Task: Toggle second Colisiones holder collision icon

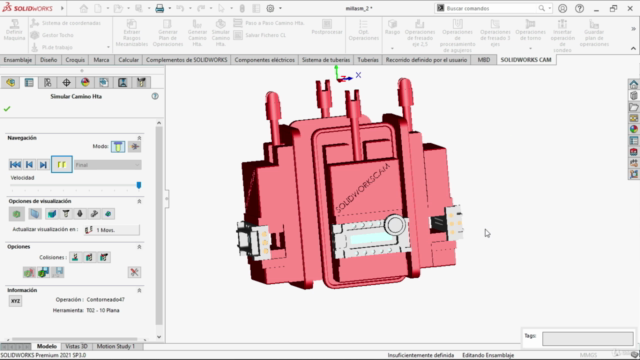Action: coord(89,258)
